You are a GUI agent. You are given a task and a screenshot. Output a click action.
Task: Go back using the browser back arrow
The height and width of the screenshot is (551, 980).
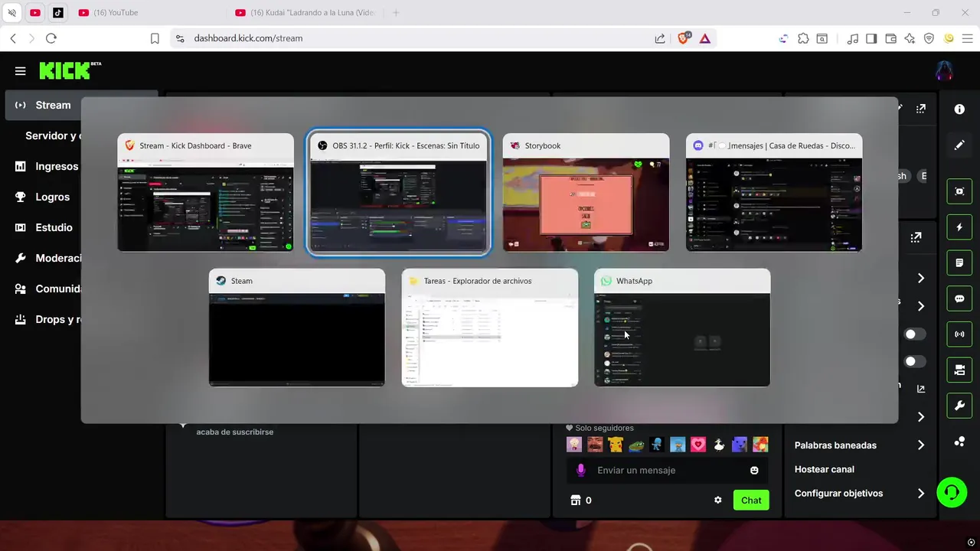tap(13, 38)
